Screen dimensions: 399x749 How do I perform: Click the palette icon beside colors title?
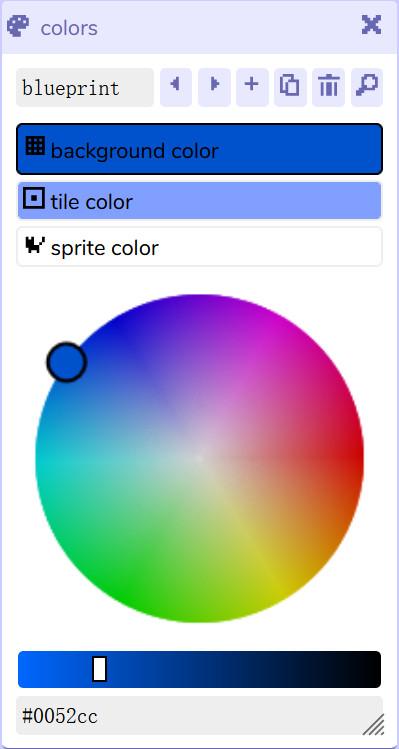18,26
